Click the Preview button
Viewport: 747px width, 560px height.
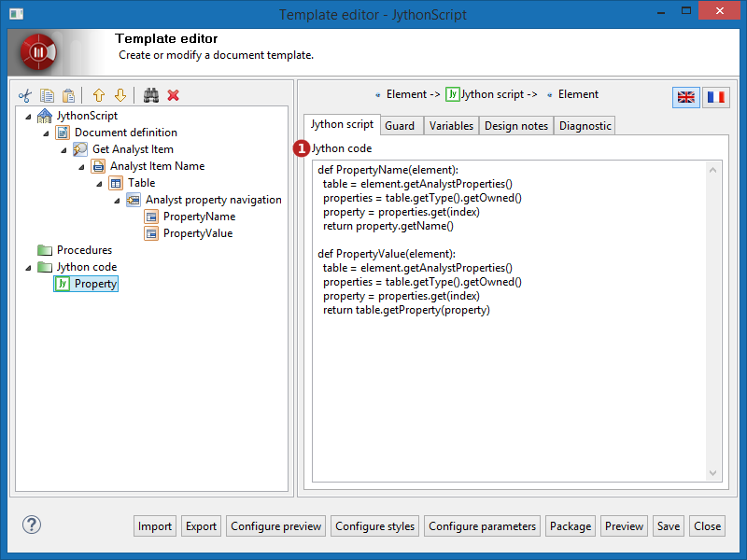[x=624, y=526]
